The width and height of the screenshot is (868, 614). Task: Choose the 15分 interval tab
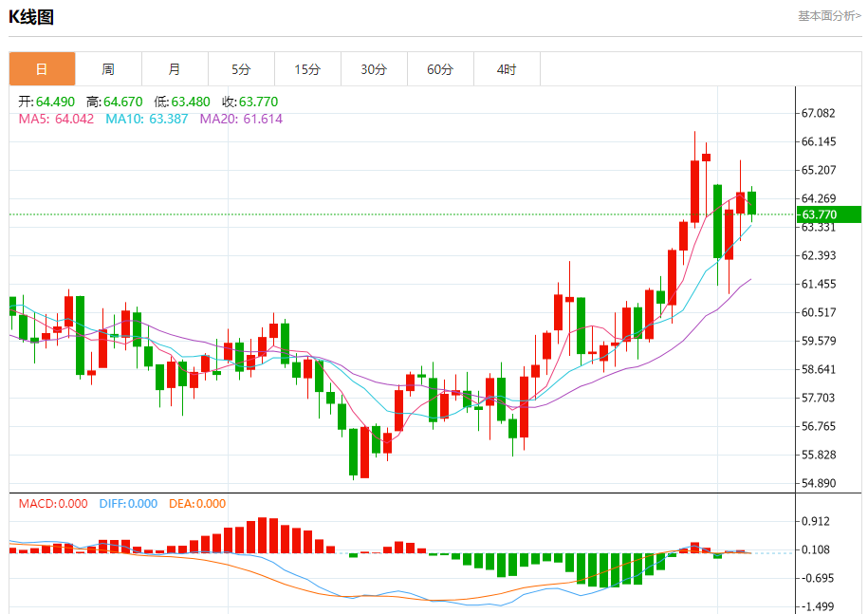[307, 69]
